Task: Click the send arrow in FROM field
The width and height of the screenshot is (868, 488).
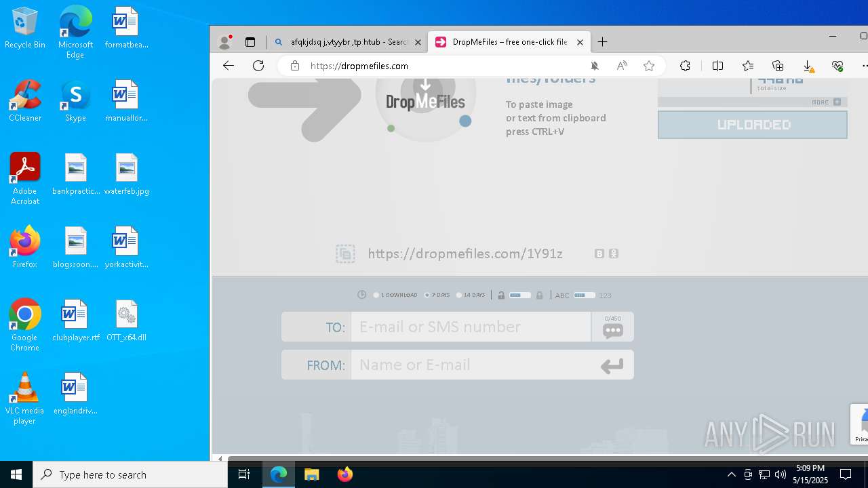Action: pyautogui.click(x=612, y=366)
